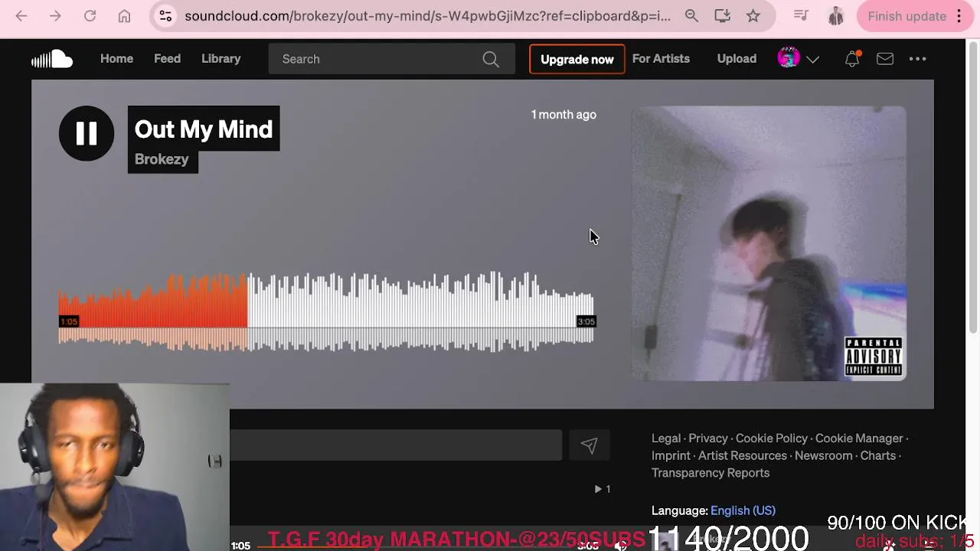This screenshot has height=551, width=980.
Task: Open the Feed tab
Action: coord(167,59)
